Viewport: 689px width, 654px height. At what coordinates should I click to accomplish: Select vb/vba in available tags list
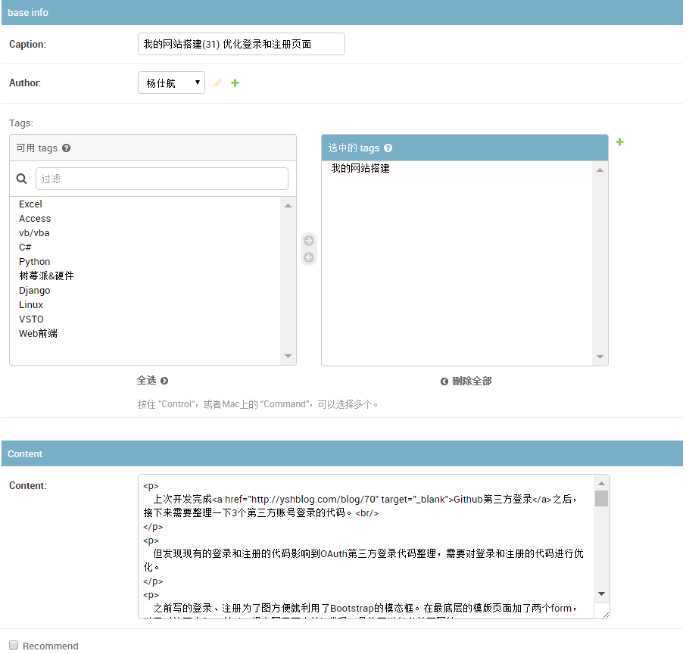(x=34, y=233)
